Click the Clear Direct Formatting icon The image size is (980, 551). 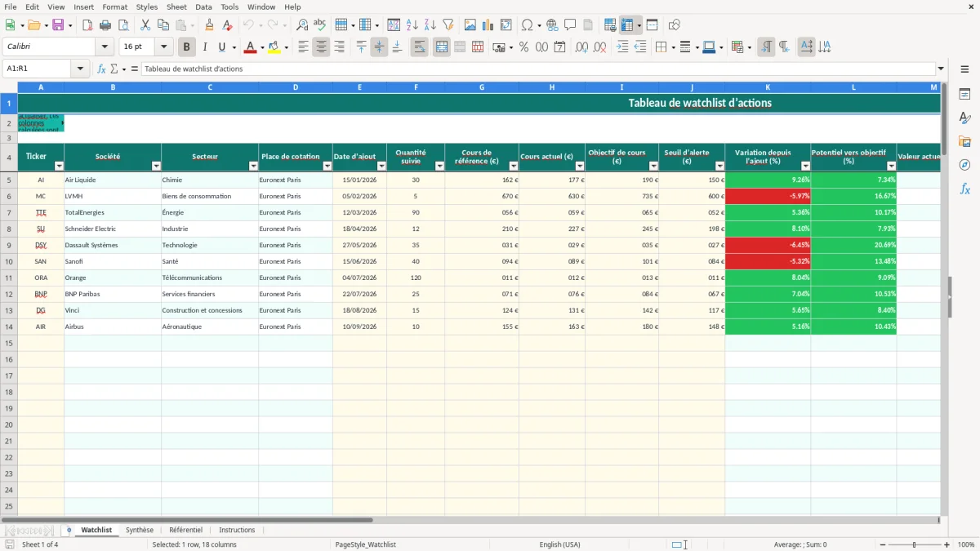(228, 25)
